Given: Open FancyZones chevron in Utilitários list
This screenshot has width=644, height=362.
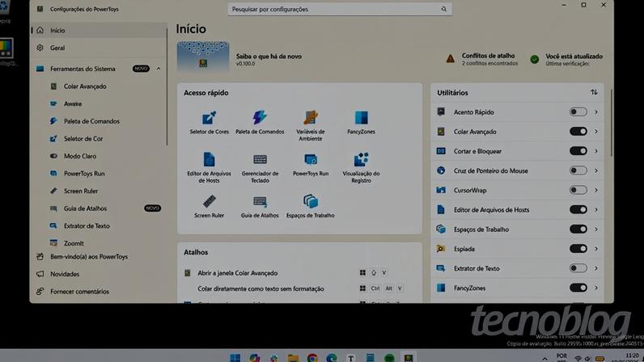Looking at the screenshot, I should 596,288.
